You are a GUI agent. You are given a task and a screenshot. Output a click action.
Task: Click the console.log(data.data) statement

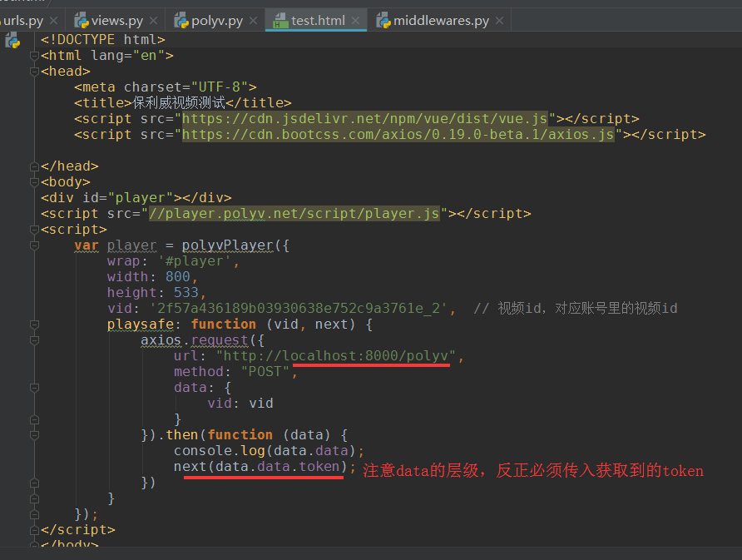pos(269,451)
